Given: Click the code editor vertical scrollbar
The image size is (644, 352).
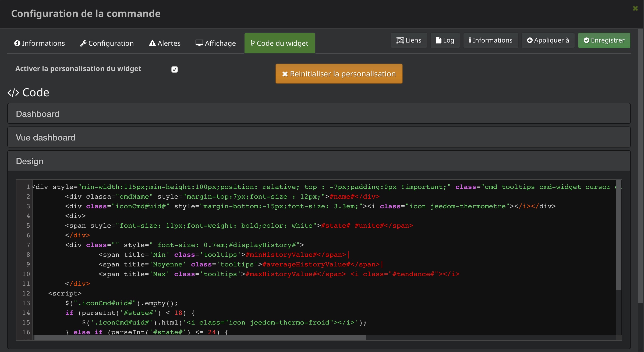Looking at the screenshot, I should point(619,235).
